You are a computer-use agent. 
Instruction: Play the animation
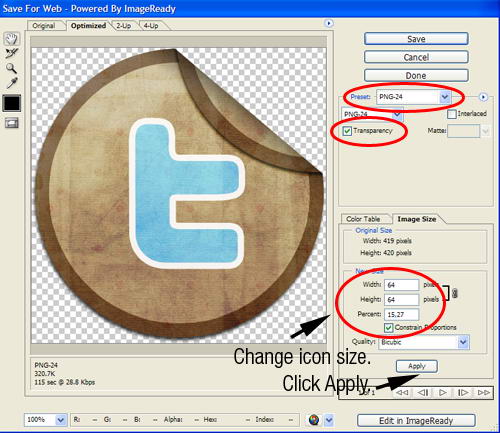coord(443,392)
